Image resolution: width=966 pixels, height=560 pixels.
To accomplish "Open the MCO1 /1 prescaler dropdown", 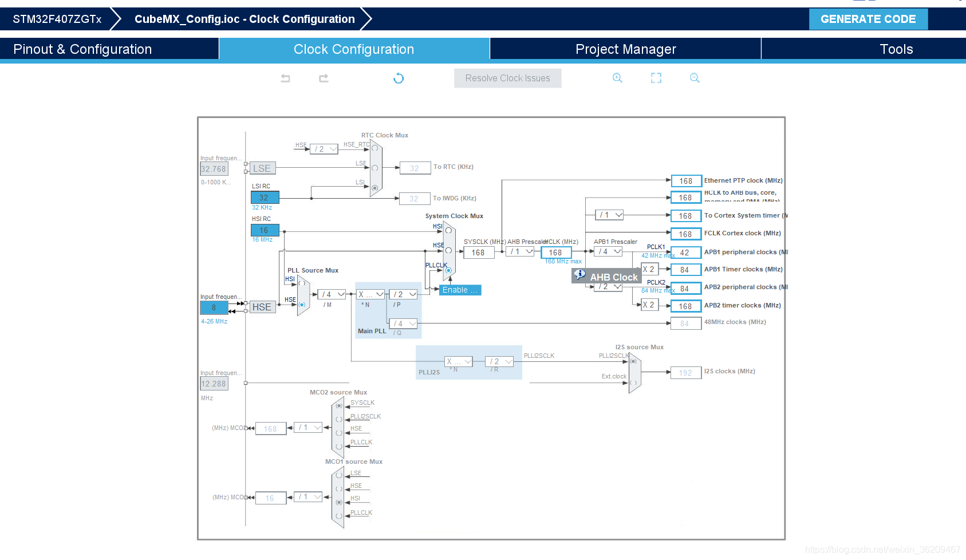I will [308, 496].
